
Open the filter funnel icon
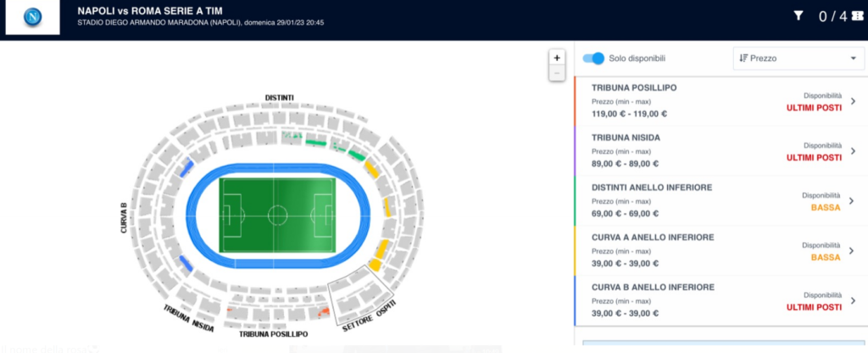coord(798,16)
